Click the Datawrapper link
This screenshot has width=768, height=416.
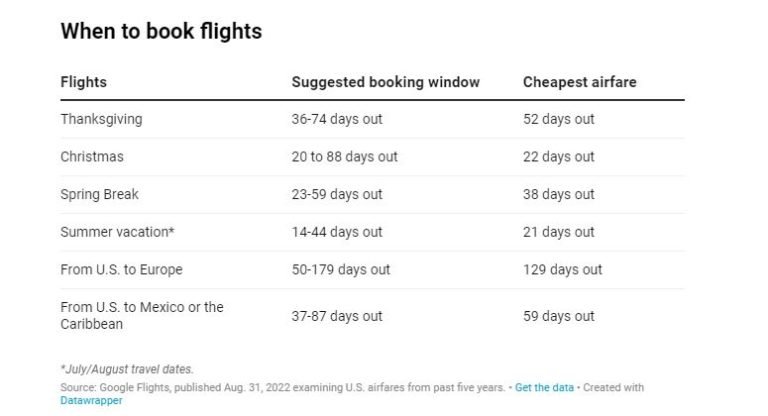pos(90,400)
